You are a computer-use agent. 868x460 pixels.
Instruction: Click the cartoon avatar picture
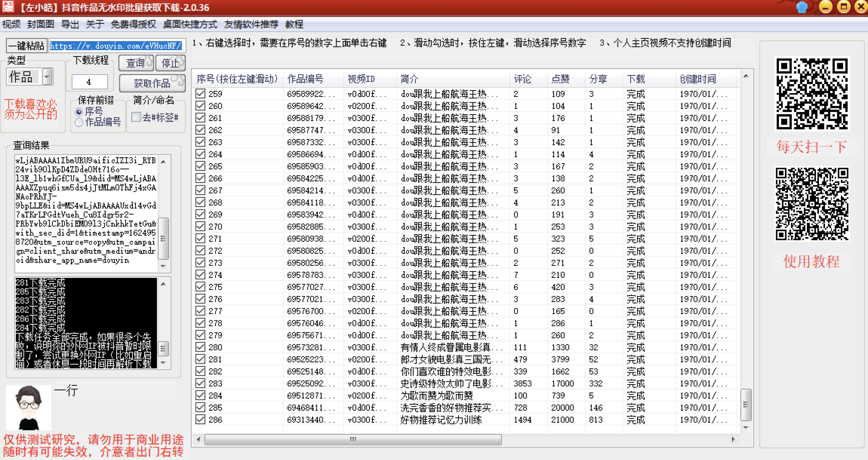pos(28,407)
